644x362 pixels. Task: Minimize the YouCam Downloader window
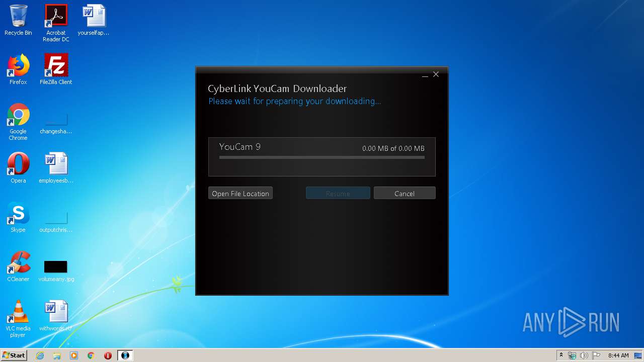tap(425, 75)
